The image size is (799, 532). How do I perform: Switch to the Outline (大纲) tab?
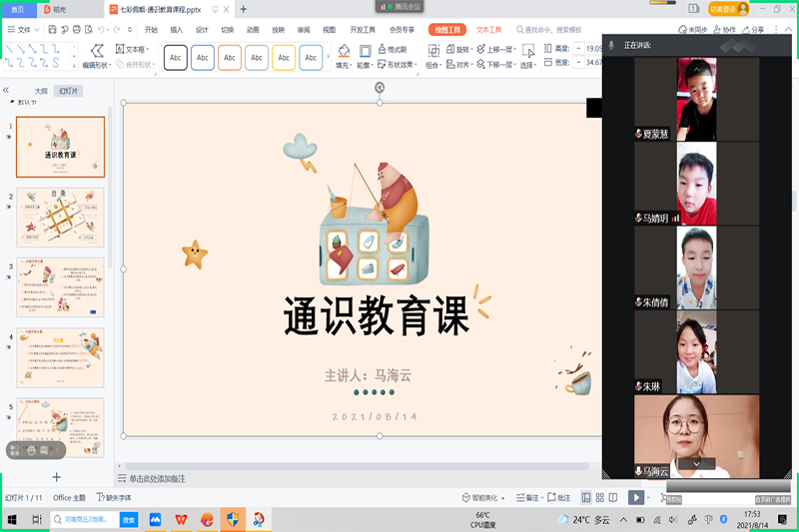(41, 91)
